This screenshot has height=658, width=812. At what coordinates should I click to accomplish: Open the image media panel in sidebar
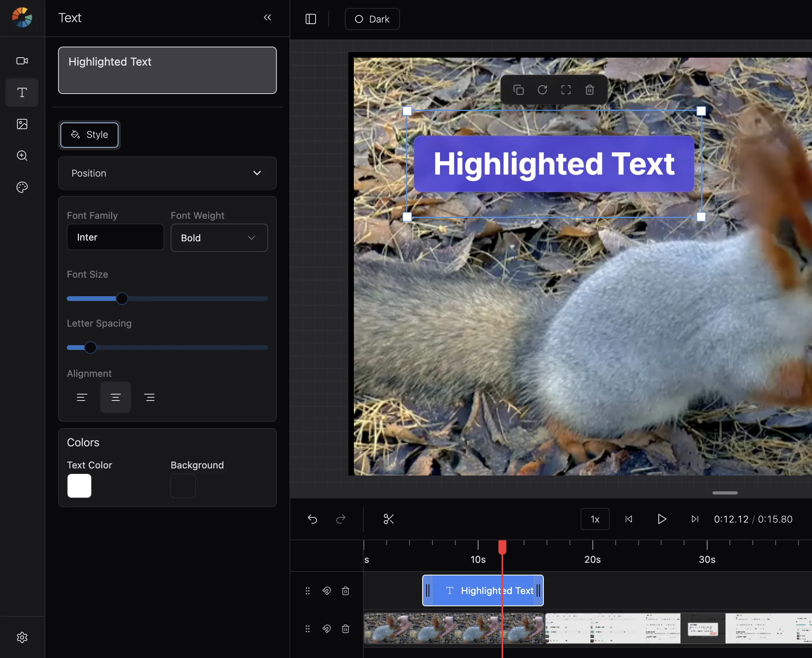[22, 124]
